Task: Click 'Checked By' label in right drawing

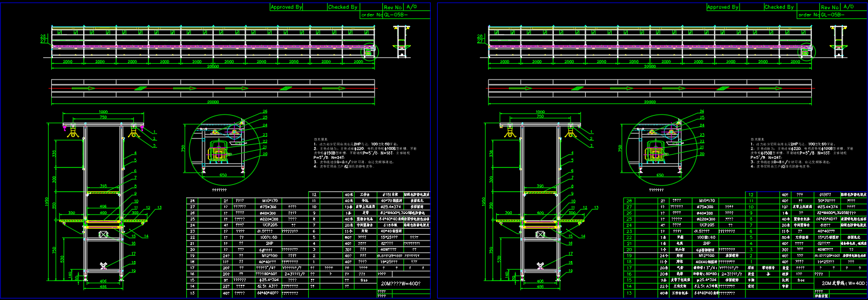Action: coord(779,7)
